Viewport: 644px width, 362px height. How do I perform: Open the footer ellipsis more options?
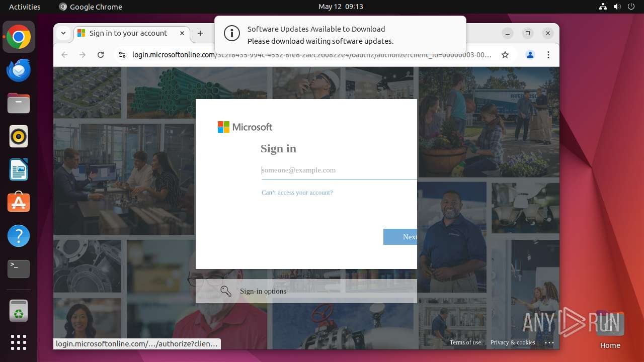[x=549, y=343]
